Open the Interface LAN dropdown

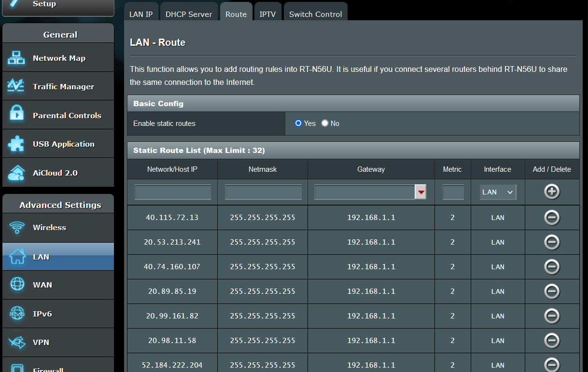(x=498, y=192)
